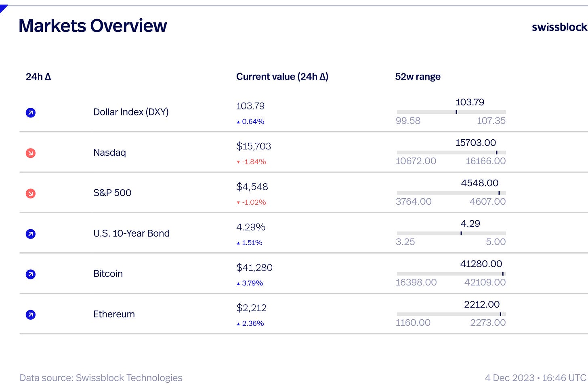Click the $2,212 Ethereum value
The height and width of the screenshot is (392, 588).
tap(251, 308)
